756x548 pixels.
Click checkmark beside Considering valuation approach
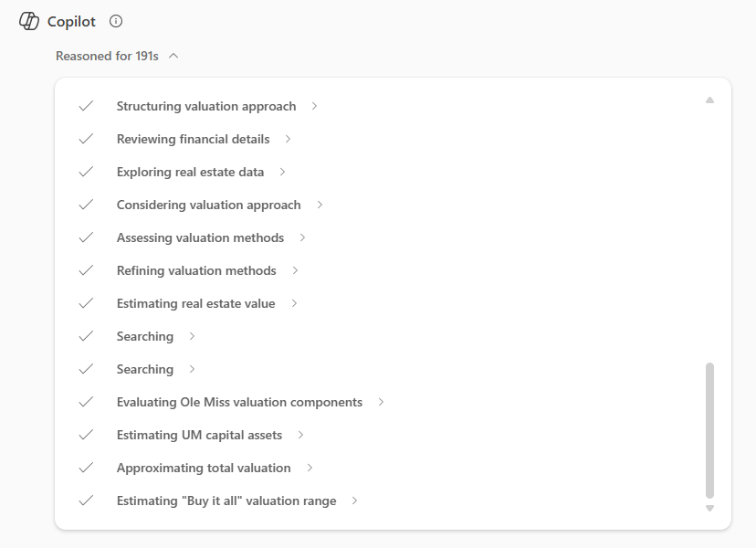point(86,205)
